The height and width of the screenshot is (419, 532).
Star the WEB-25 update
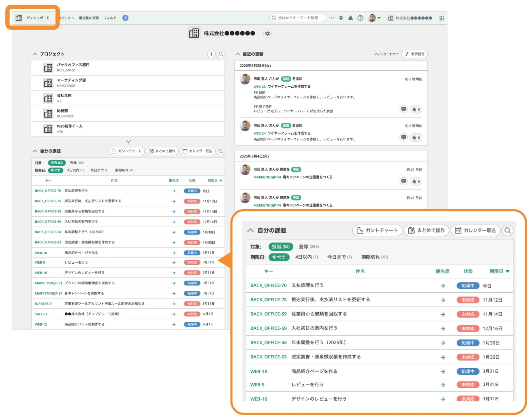tap(416, 109)
